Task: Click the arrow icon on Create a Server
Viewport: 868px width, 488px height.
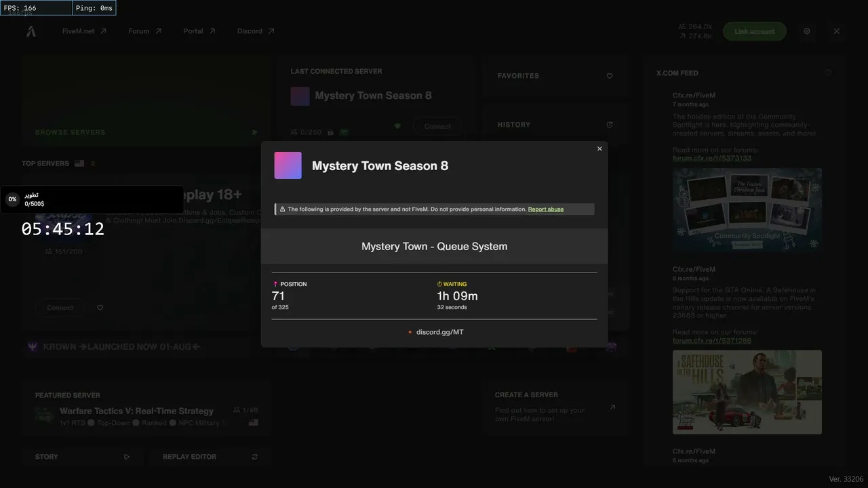Action: click(x=612, y=407)
